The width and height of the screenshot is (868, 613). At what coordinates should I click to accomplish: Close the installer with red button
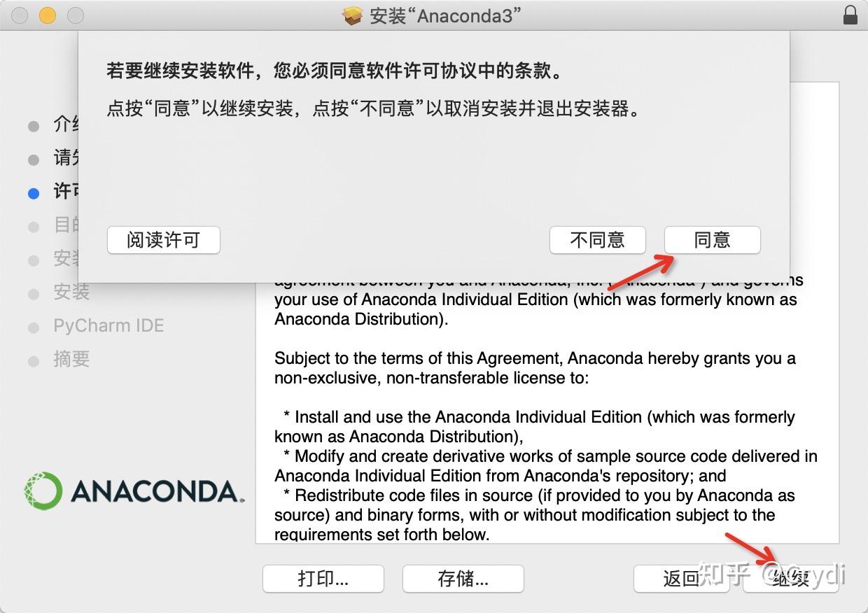coord(20,15)
